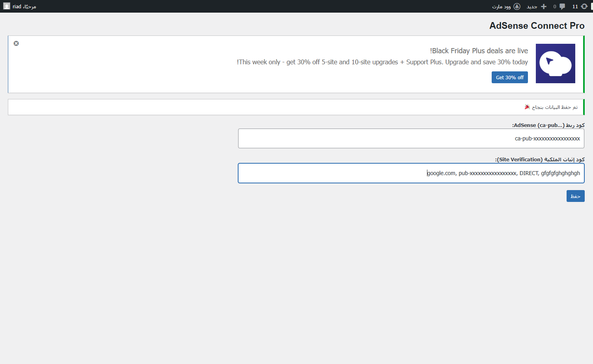Dismiss the Black Friday promo banner
The width and height of the screenshot is (593, 364).
(16, 43)
